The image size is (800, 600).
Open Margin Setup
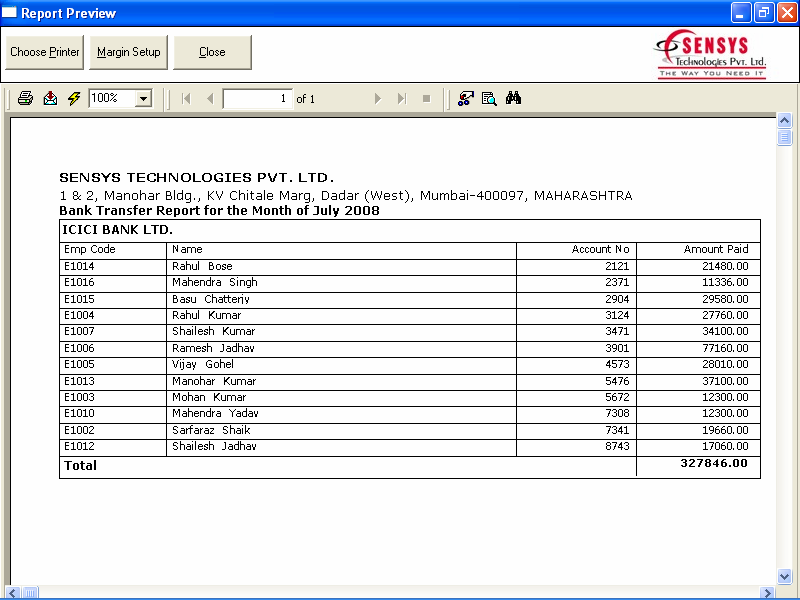129,52
